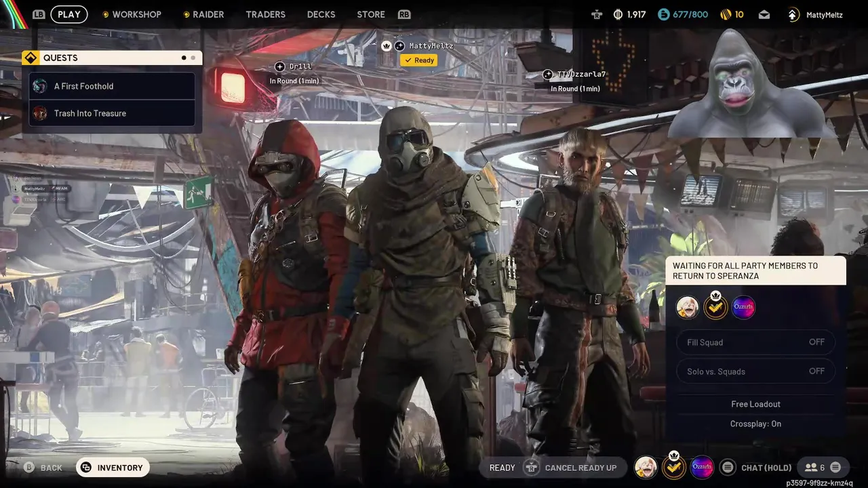Click the Quests diamond header icon
Screen dimensions: 868x488
[x=30, y=58]
